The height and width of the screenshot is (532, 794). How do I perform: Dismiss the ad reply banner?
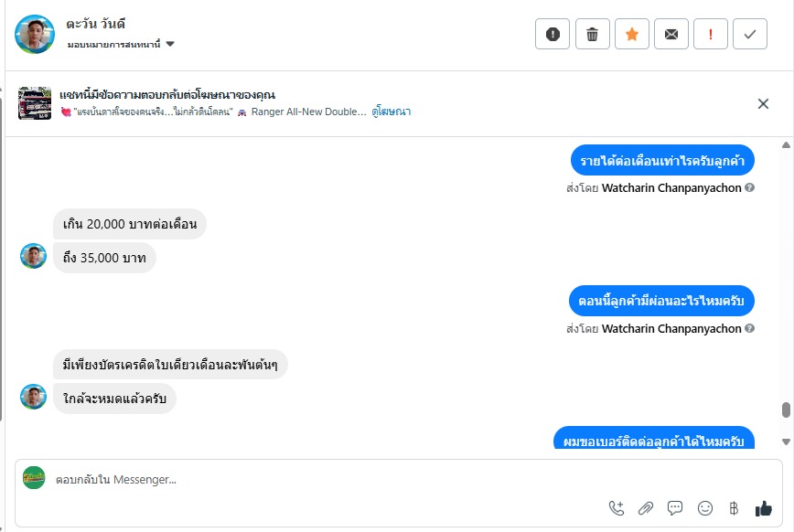coord(763,103)
